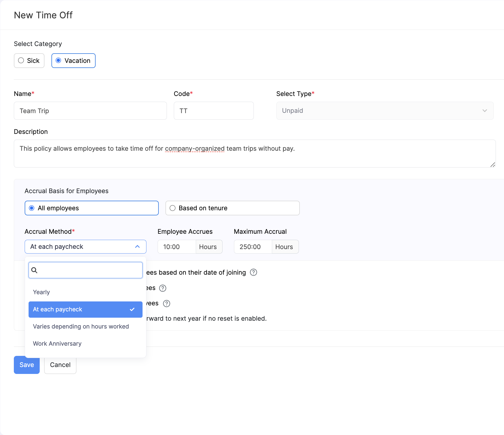Select Yearly accrual method option
This screenshot has height=435, width=504.
coord(41,292)
